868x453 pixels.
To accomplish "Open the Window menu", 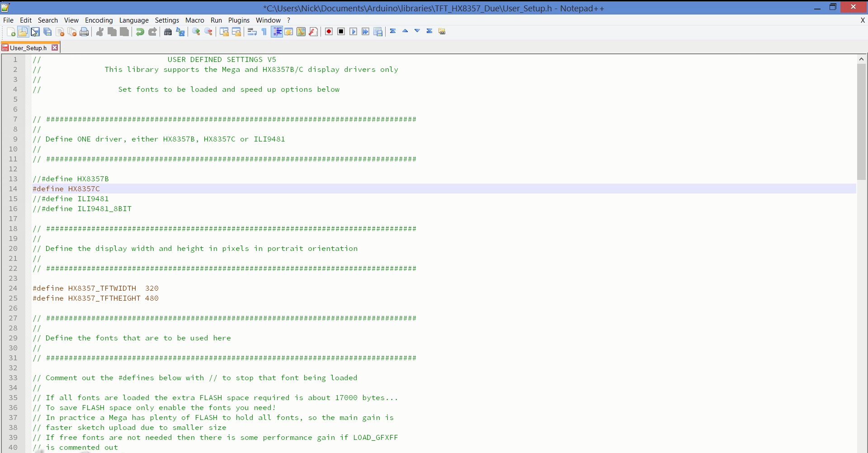I will (268, 20).
